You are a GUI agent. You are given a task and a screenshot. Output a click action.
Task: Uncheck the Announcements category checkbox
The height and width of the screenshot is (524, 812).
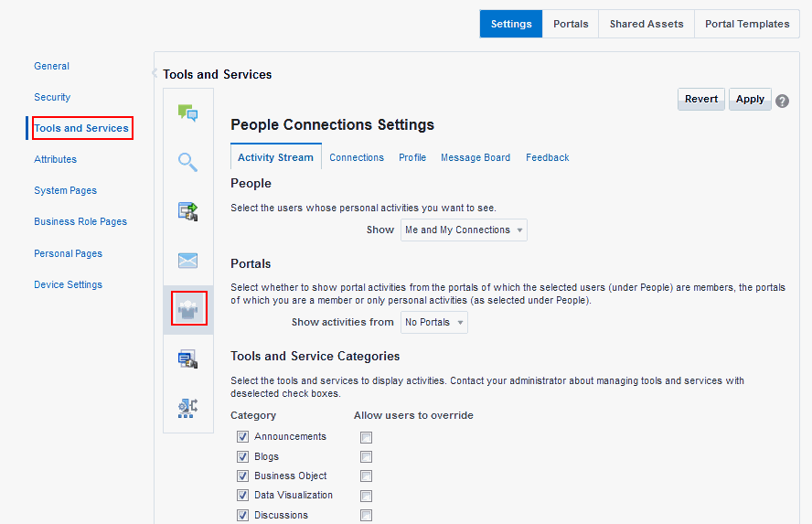(x=242, y=436)
